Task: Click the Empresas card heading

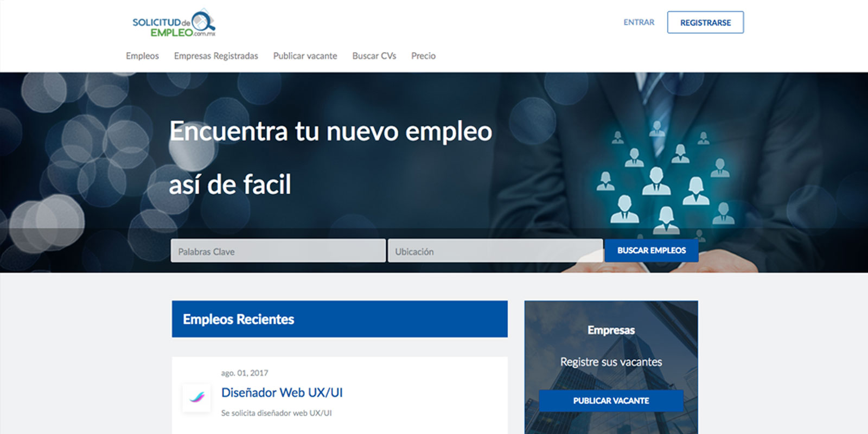Action: [x=611, y=330]
